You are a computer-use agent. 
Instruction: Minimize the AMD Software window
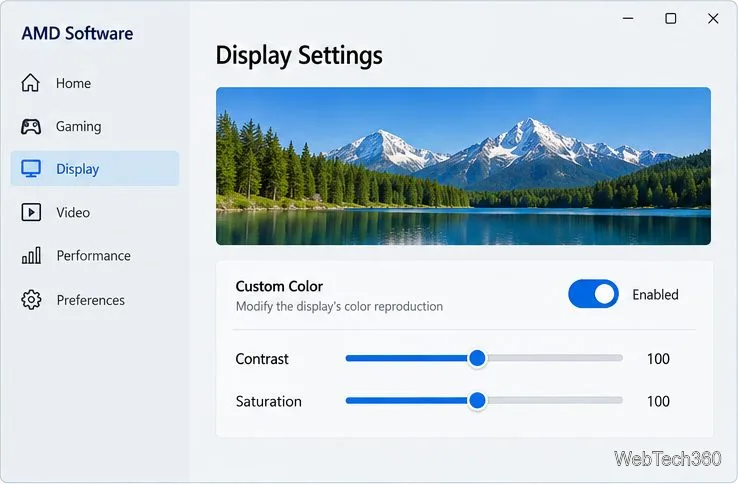pos(628,18)
